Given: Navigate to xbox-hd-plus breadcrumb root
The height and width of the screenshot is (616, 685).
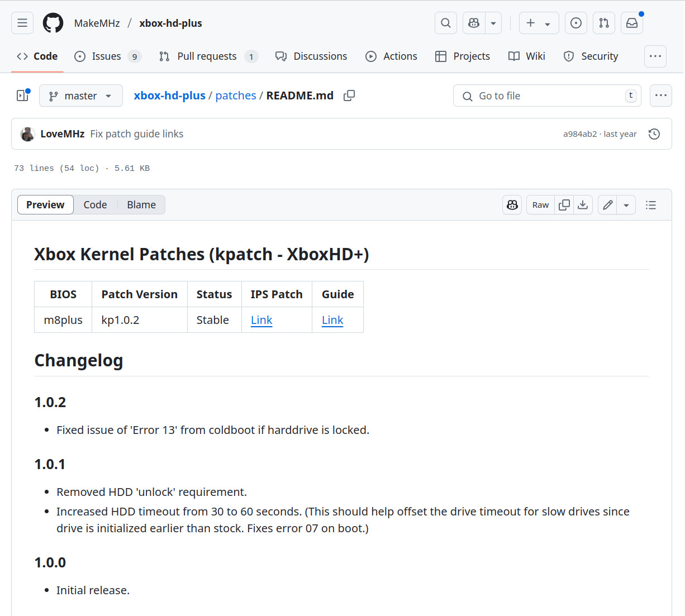Looking at the screenshot, I should (170, 95).
